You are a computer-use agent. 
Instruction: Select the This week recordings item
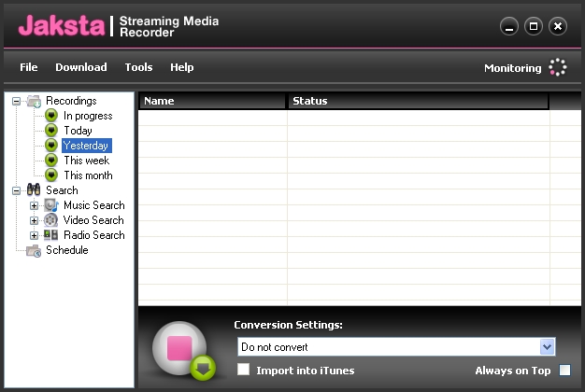(87, 161)
